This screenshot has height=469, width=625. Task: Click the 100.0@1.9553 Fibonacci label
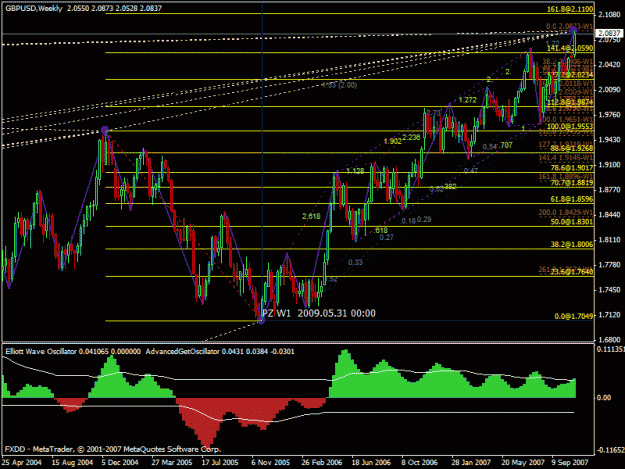[x=570, y=126]
